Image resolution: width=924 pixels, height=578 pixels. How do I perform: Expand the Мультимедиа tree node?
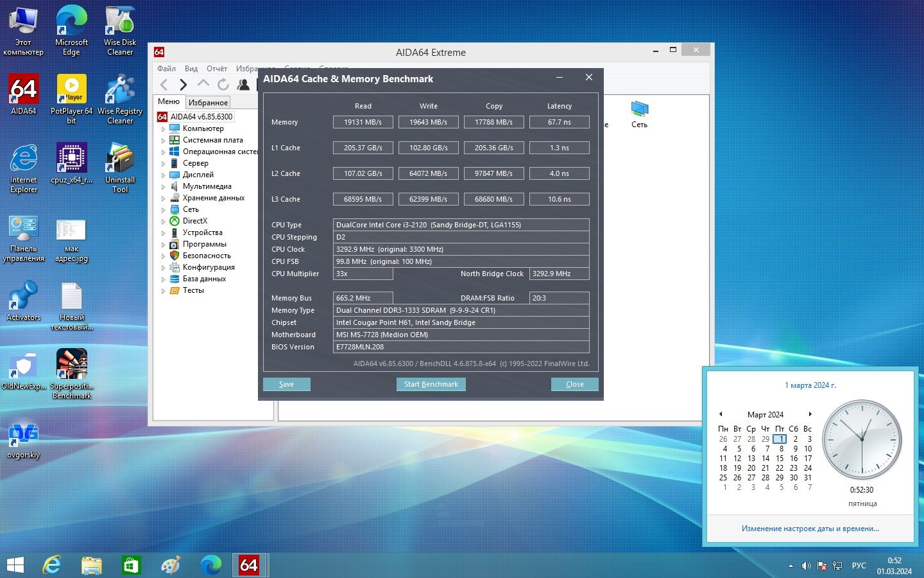tap(163, 186)
